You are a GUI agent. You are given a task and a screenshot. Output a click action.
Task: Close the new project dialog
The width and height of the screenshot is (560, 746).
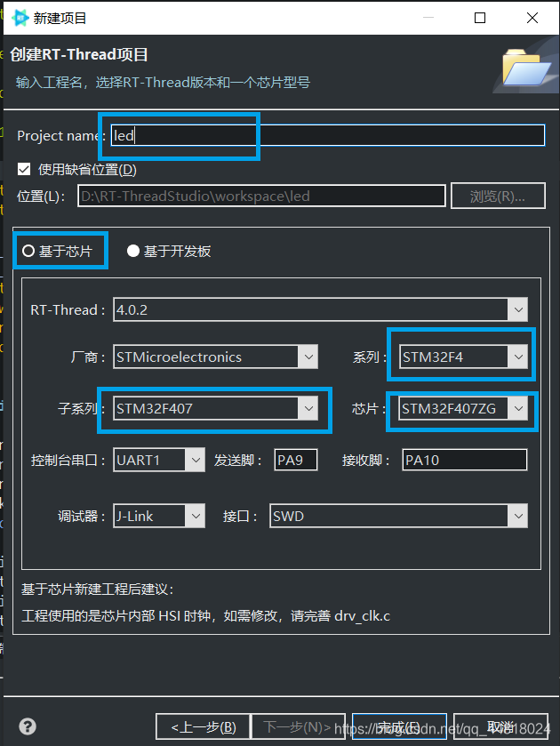[532, 18]
